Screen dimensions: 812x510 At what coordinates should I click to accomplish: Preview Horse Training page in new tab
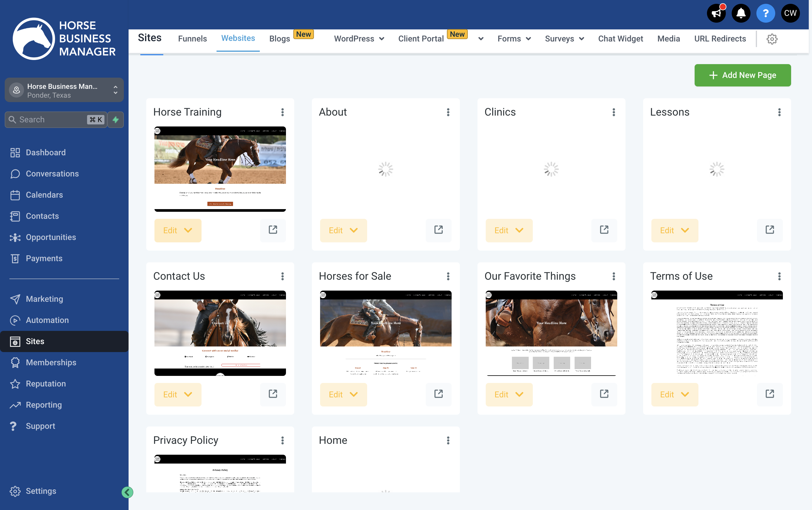[273, 230]
